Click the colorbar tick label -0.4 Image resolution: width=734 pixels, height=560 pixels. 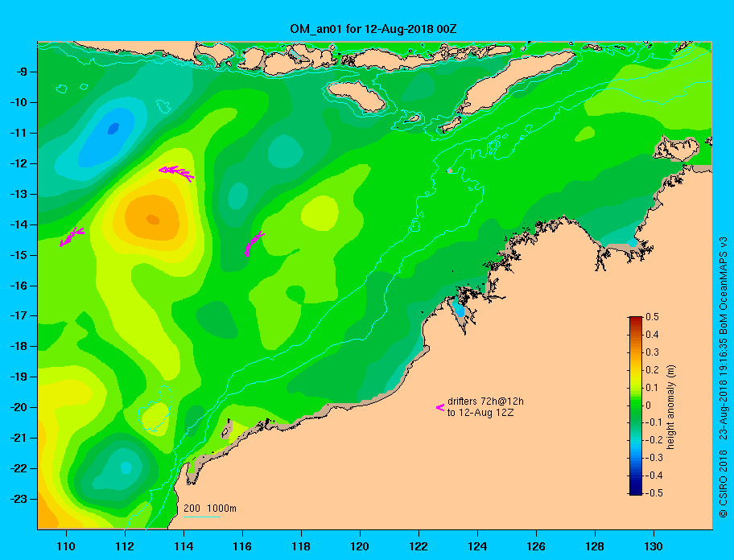click(x=654, y=476)
